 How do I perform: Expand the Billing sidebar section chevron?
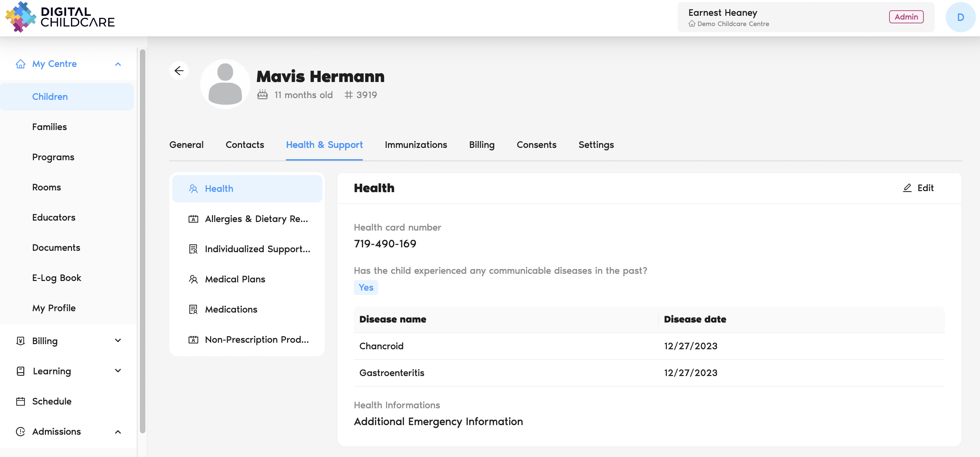118,341
